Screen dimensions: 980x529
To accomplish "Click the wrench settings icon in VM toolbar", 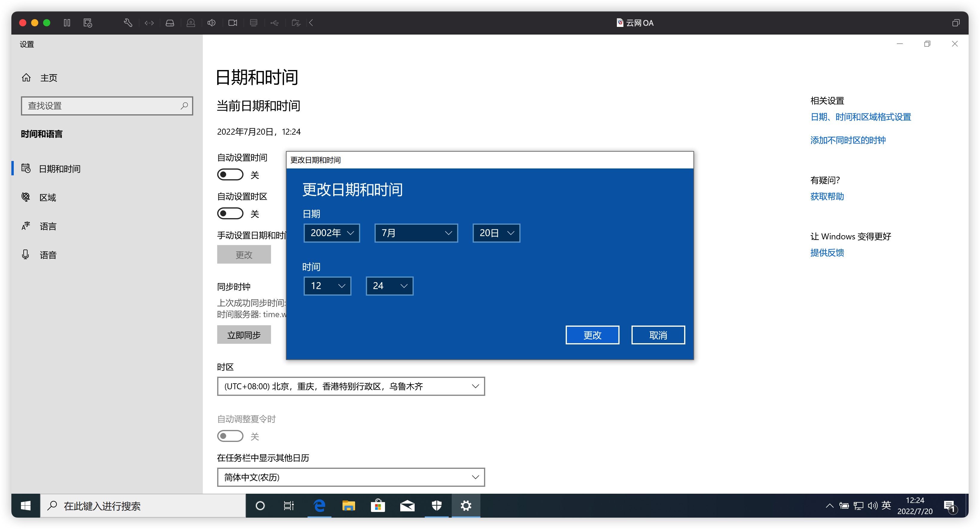I will pyautogui.click(x=128, y=23).
